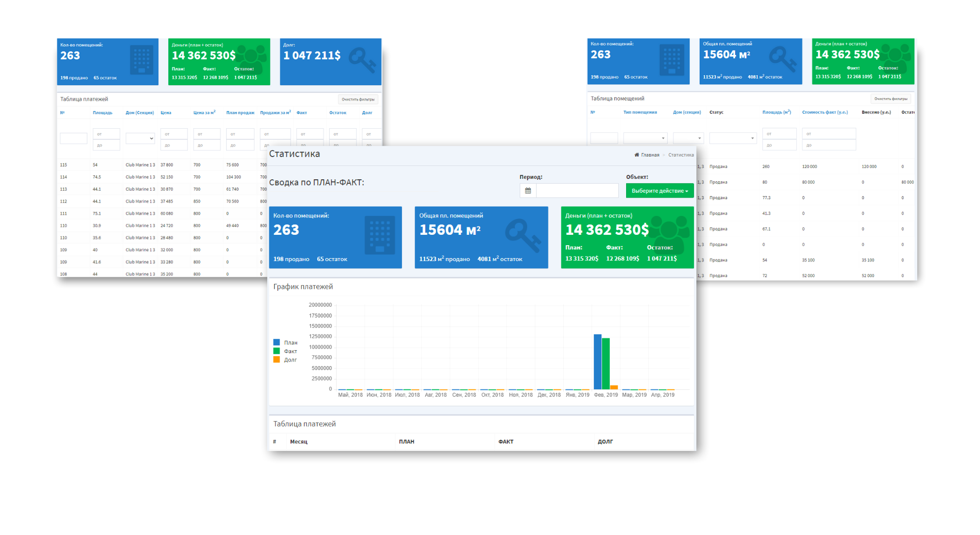Toggle the orange Долг legend swatch

277,360
